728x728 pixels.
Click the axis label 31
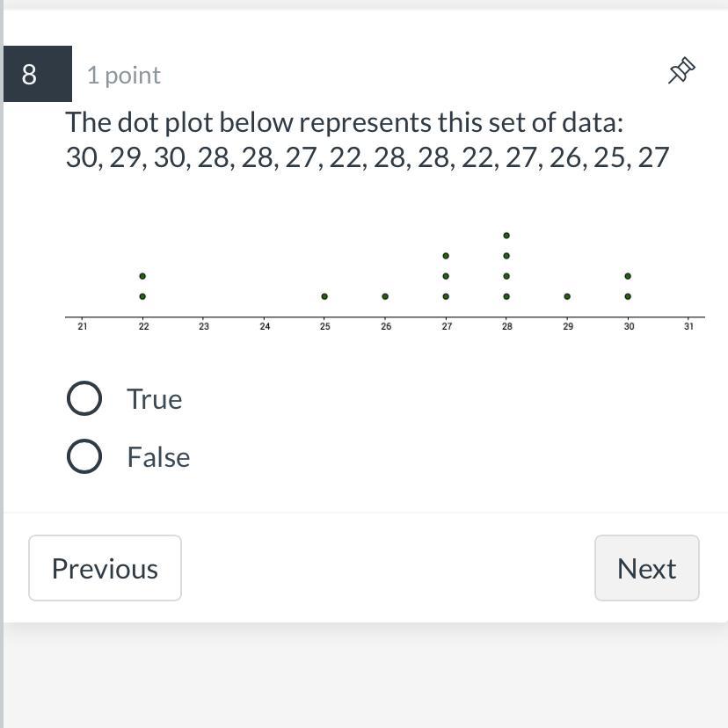688,326
